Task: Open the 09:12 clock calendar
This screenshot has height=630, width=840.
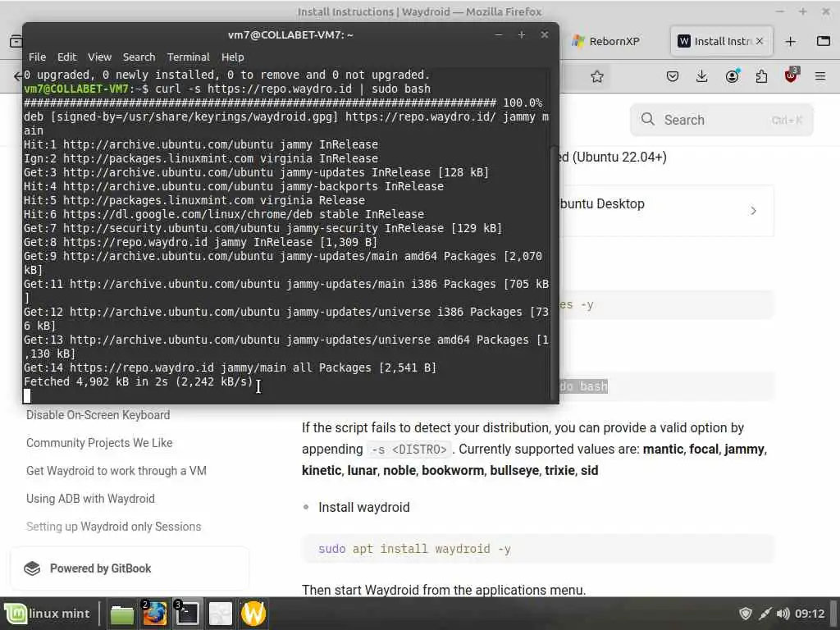Action: tap(810, 614)
